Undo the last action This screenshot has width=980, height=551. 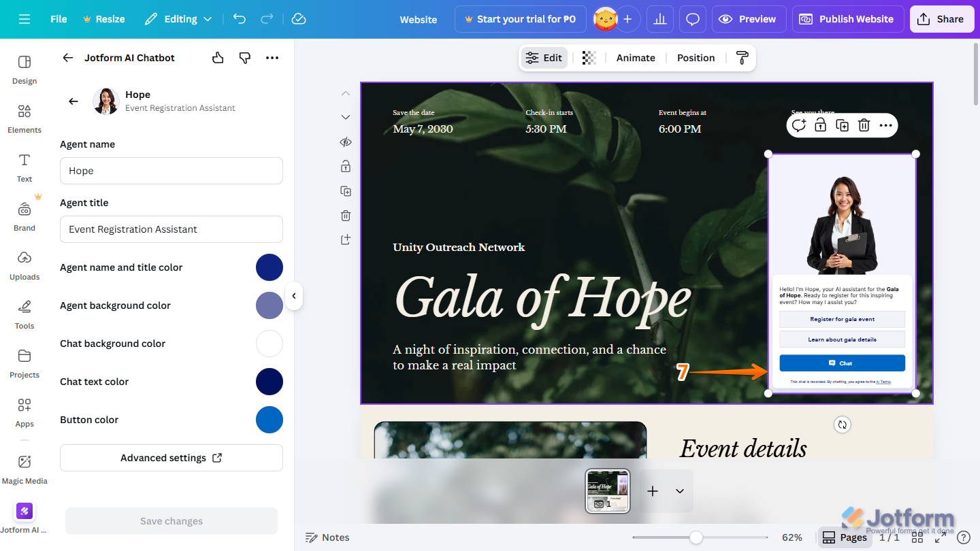click(239, 19)
